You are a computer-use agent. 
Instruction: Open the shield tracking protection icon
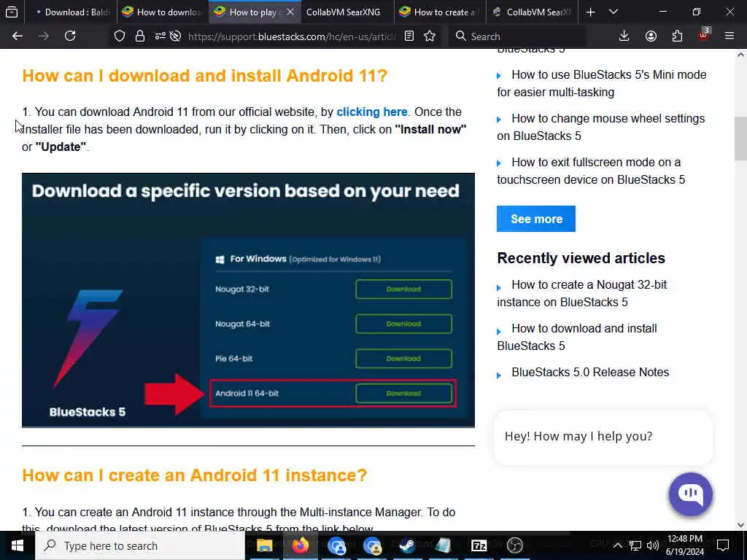click(120, 36)
